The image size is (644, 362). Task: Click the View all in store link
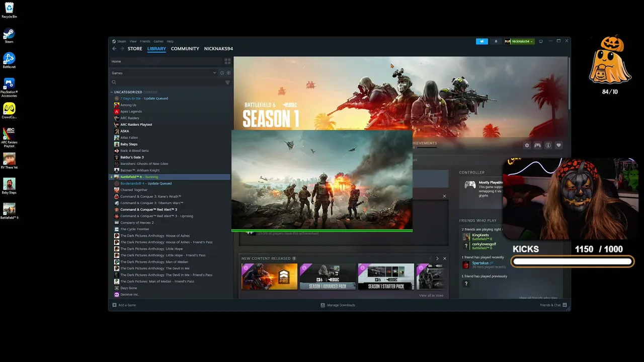pos(431,296)
